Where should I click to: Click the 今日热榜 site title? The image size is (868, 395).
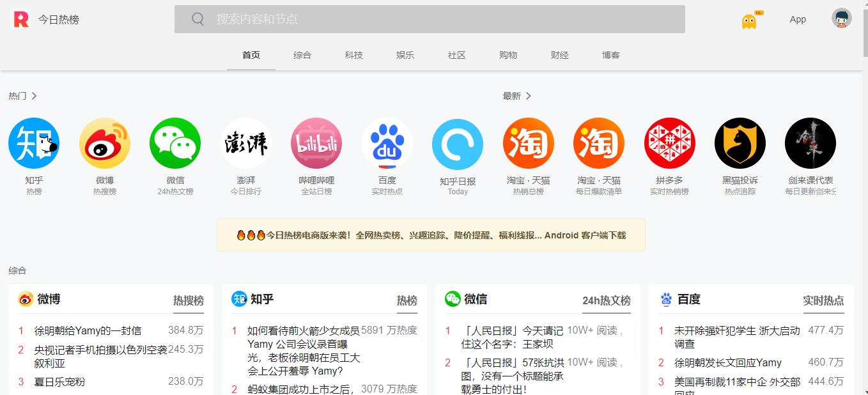coord(59,20)
